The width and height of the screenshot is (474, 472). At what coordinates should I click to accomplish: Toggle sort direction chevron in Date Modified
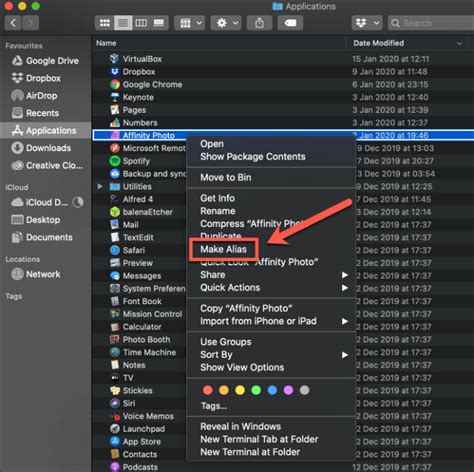[x=459, y=43]
